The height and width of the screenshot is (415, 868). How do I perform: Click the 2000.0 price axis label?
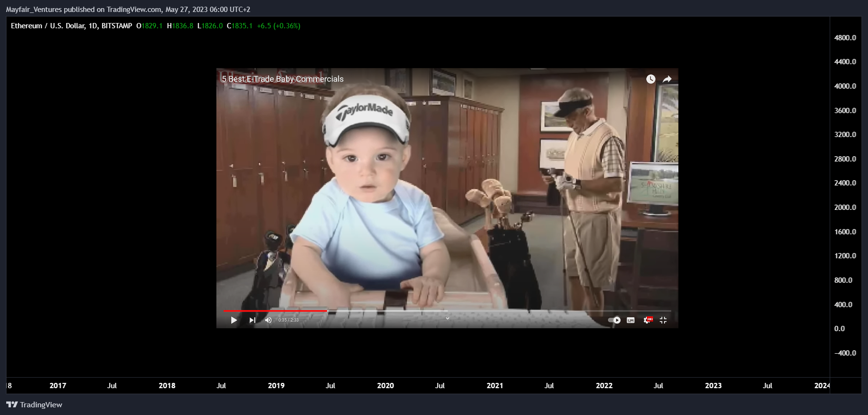[x=845, y=207]
